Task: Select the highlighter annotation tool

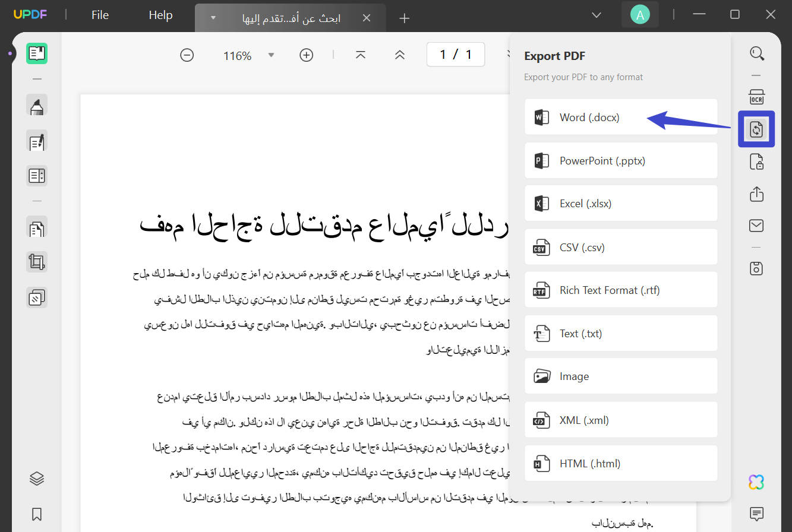Action: point(37,106)
